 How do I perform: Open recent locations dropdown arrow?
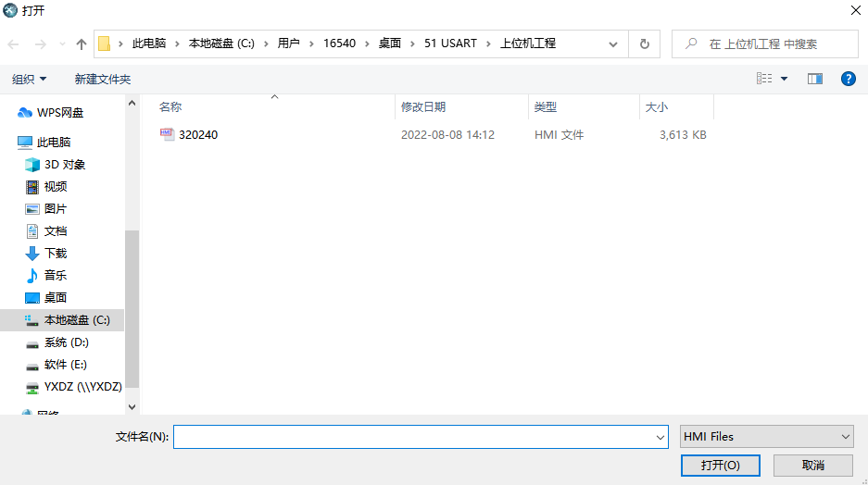click(62, 44)
